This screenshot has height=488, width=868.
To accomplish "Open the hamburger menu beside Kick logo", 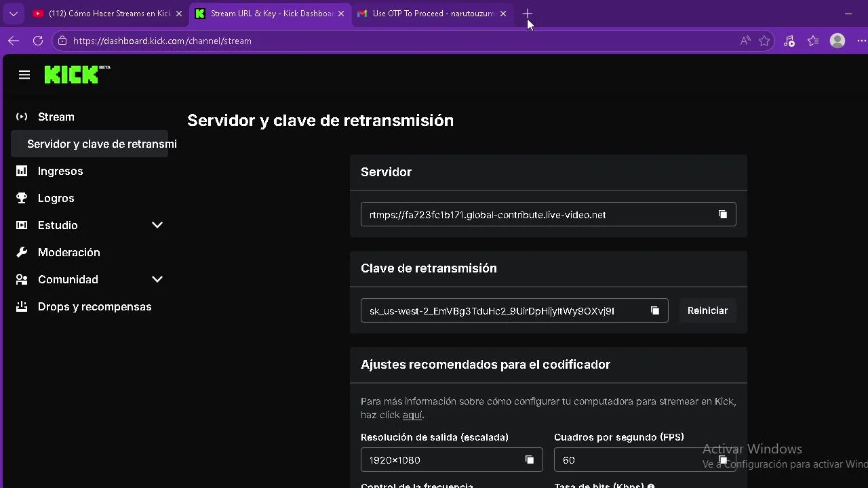I will pos(24,75).
